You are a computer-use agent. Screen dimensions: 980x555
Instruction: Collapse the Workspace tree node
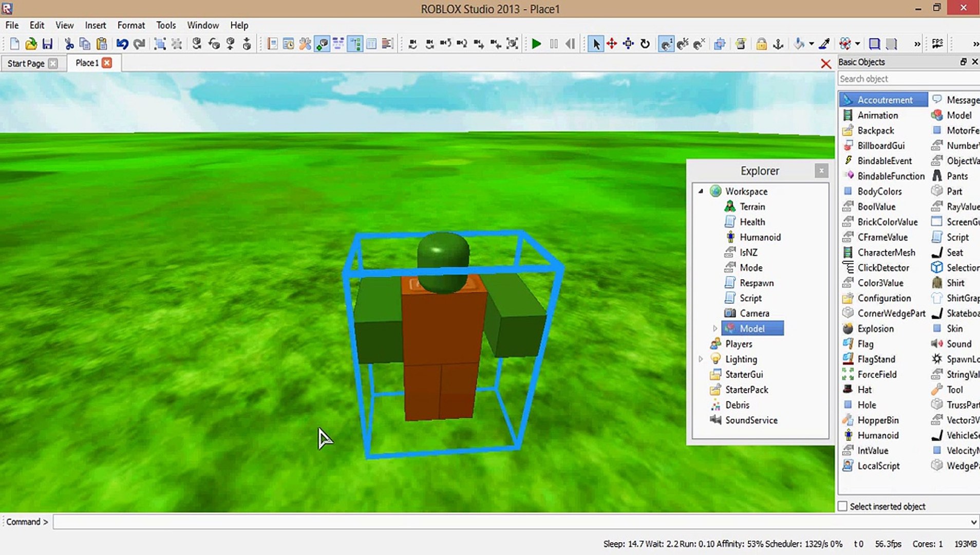coord(701,191)
